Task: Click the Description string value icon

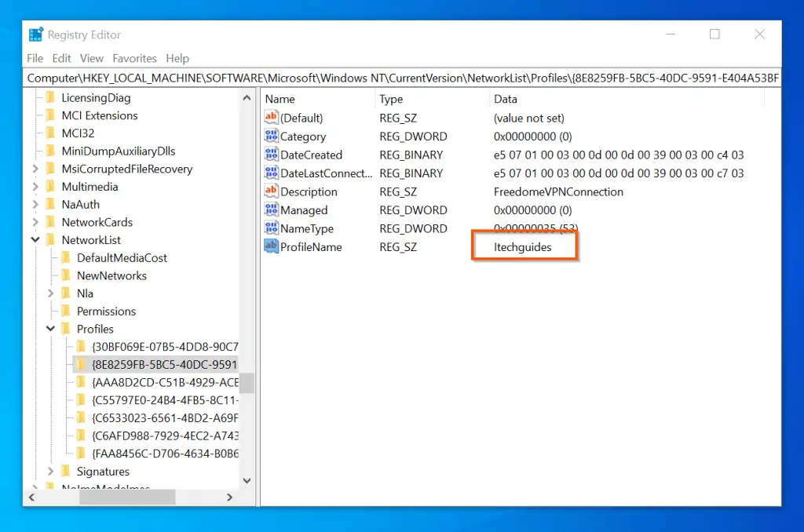Action: [272, 192]
